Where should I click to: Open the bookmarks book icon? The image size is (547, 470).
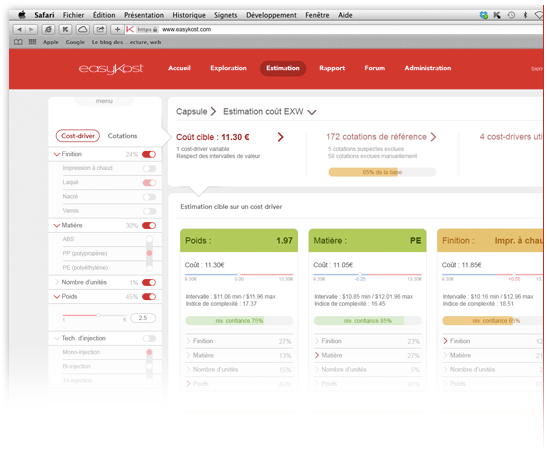[x=18, y=42]
